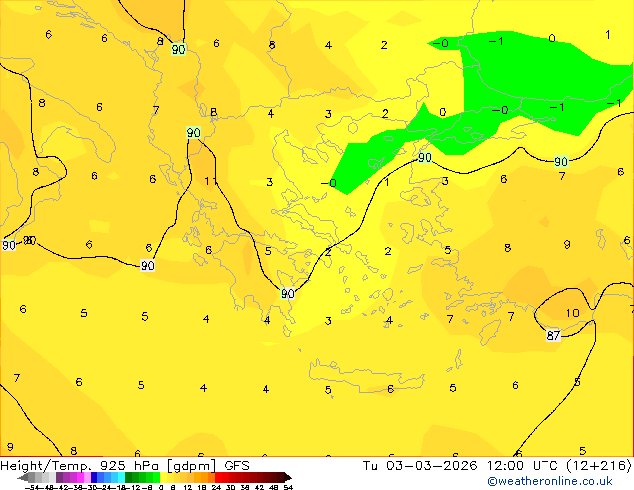Click the legend scale label 24
This screenshot has width=634, height=490.
(x=216, y=487)
